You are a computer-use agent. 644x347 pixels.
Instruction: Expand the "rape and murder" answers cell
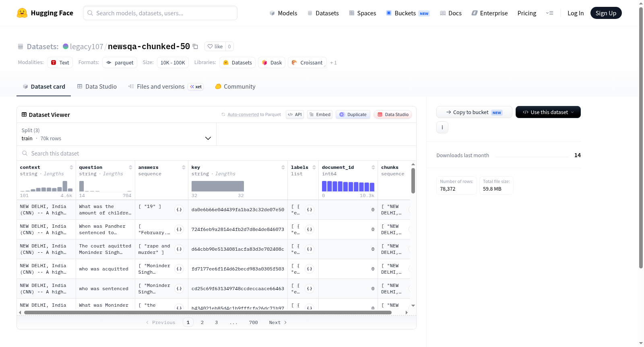pos(179,249)
